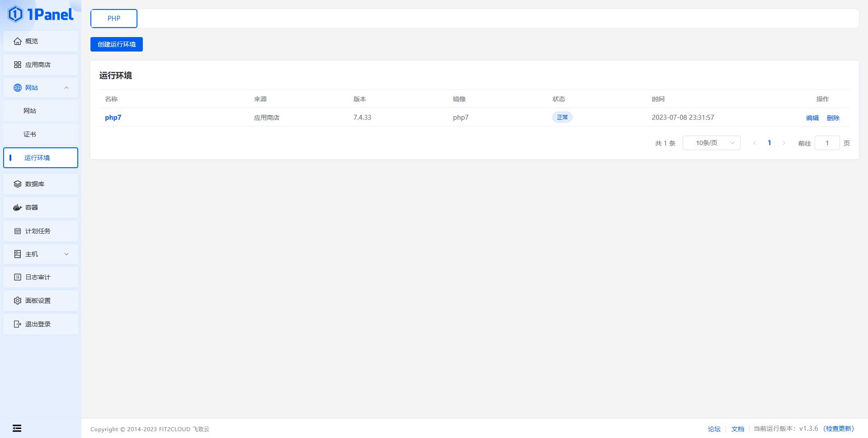This screenshot has width=868, height=438.
Task: Open the 网站 submenu item
Action: point(41,111)
